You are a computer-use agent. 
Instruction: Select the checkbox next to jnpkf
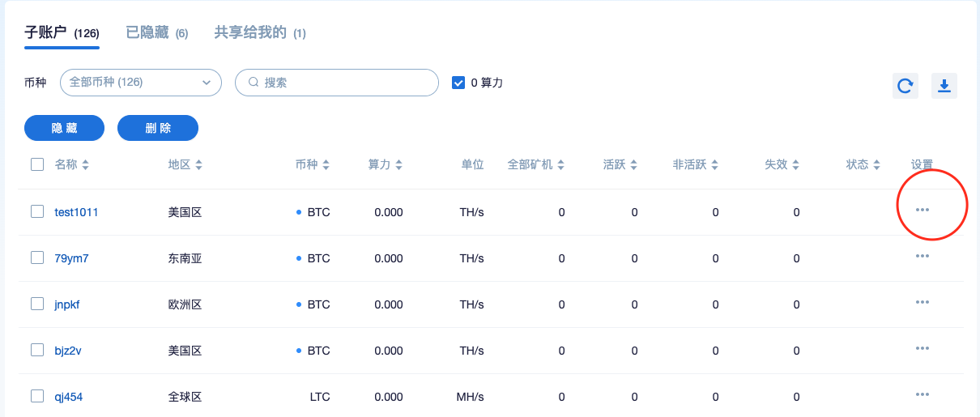[x=37, y=304]
